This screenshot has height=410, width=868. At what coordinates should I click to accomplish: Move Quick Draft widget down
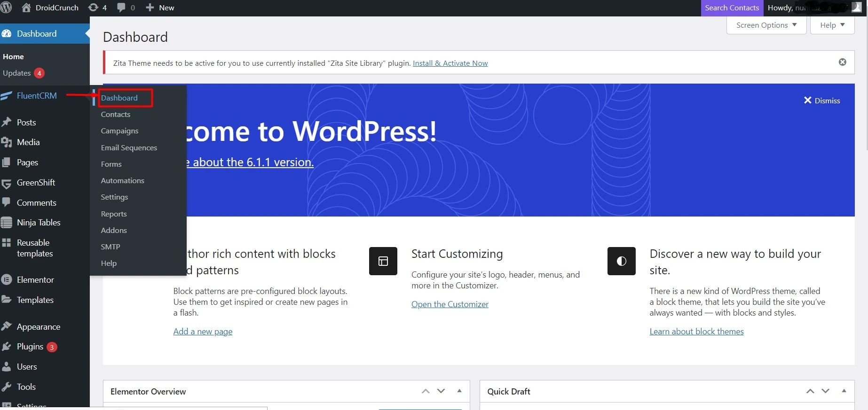pyautogui.click(x=826, y=391)
